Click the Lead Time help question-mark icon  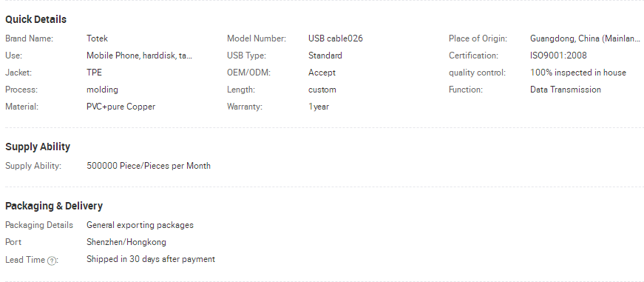pos(52,261)
